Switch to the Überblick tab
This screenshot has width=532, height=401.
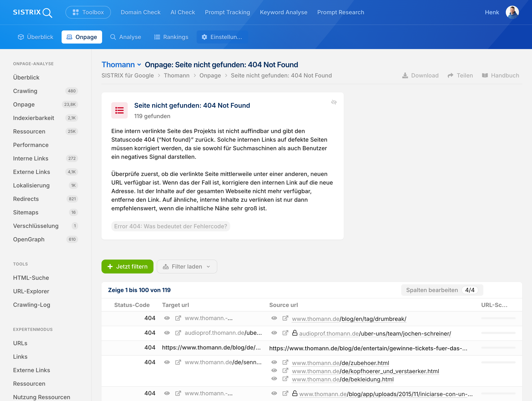36,37
